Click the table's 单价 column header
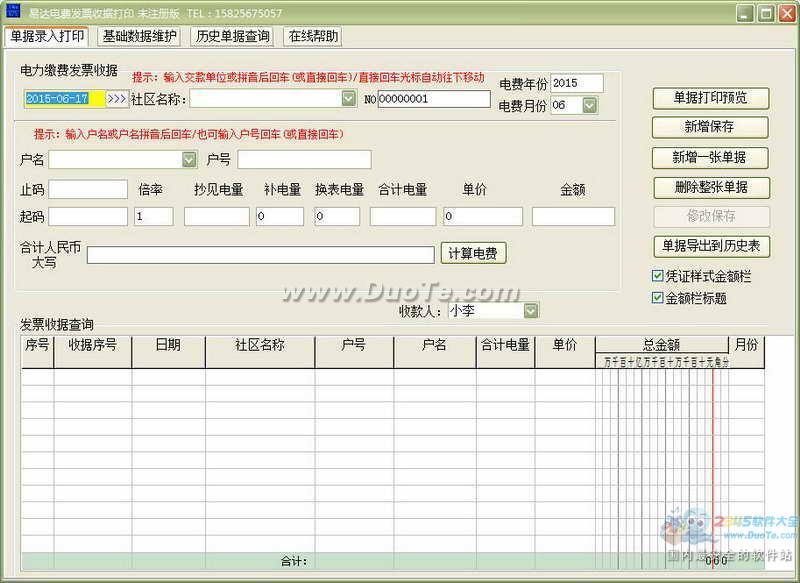This screenshot has width=800, height=583. click(565, 351)
